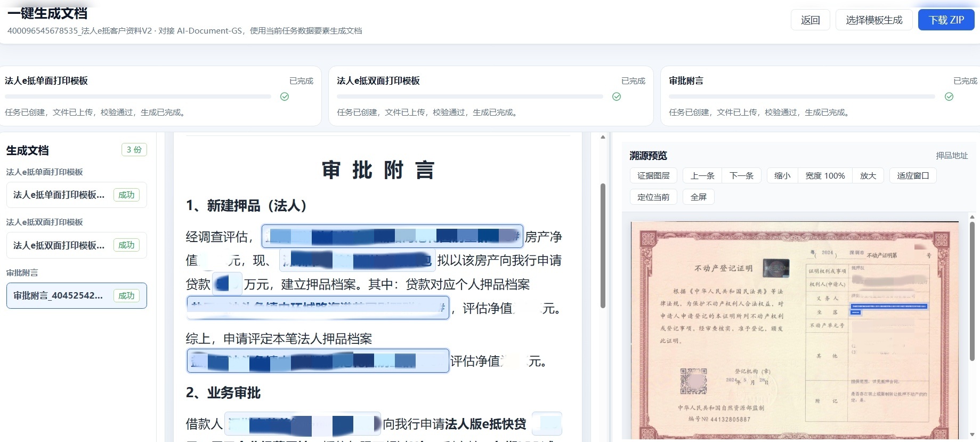Click green check icon on 法人e抵双面打印模板 card

coord(617,97)
